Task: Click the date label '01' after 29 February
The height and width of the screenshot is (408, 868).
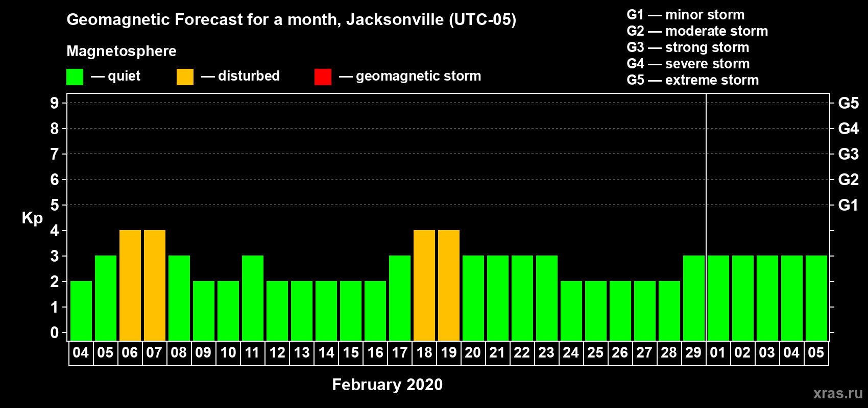Action: click(718, 353)
